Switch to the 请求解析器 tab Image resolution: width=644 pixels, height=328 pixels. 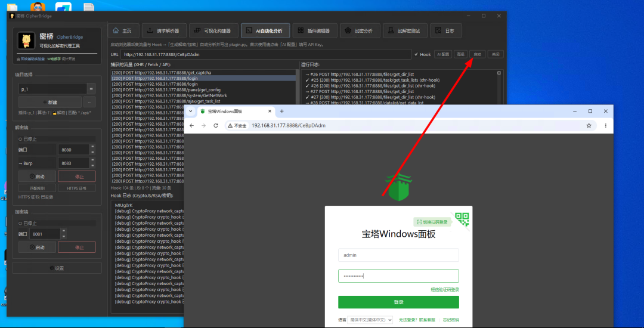click(164, 31)
